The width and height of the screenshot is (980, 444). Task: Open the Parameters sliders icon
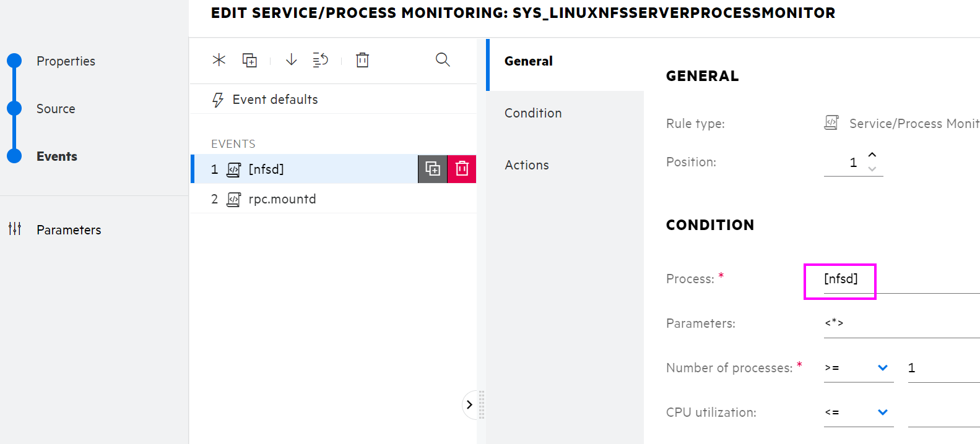coord(15,229)
